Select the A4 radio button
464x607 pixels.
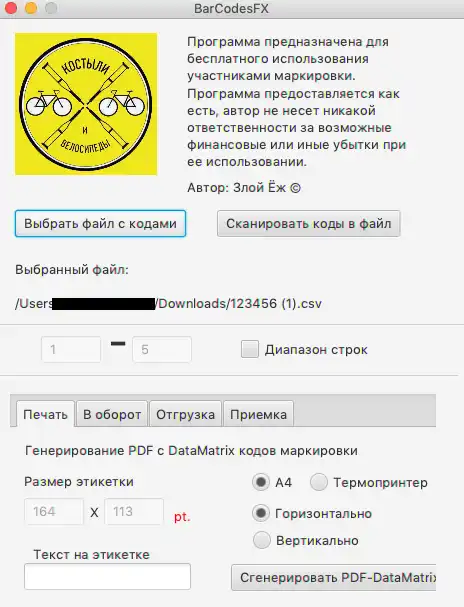coord(260,482)
